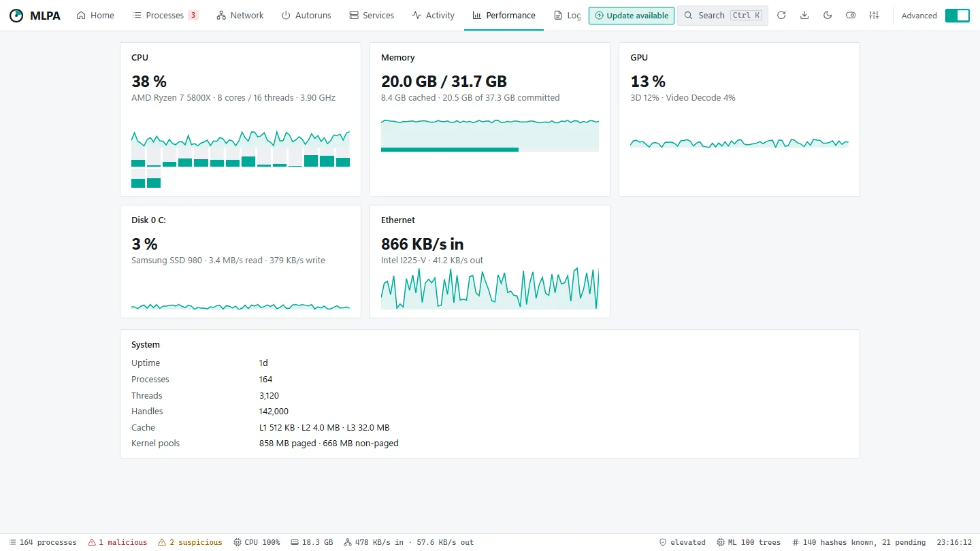This screenshot has height=551, width=980.
Task: Click "20.0 GB / 31.7 GB" memory value
Action: coord(444,82)
